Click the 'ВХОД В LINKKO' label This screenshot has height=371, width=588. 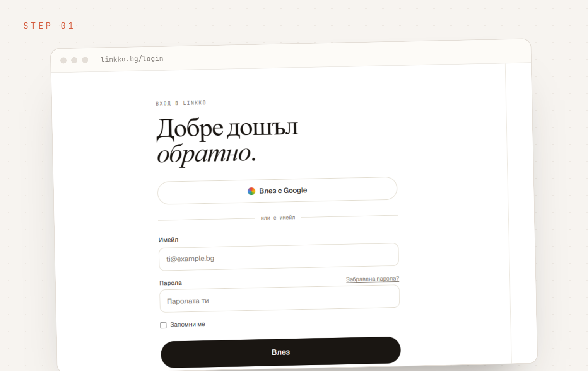click(x=181, y=103)
